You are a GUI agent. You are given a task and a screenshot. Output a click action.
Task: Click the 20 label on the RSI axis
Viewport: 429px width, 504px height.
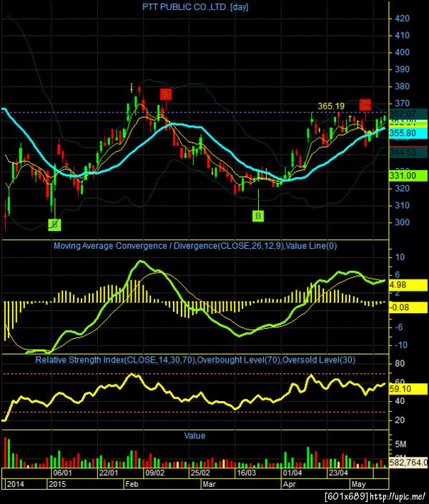(x=400, y=420)
